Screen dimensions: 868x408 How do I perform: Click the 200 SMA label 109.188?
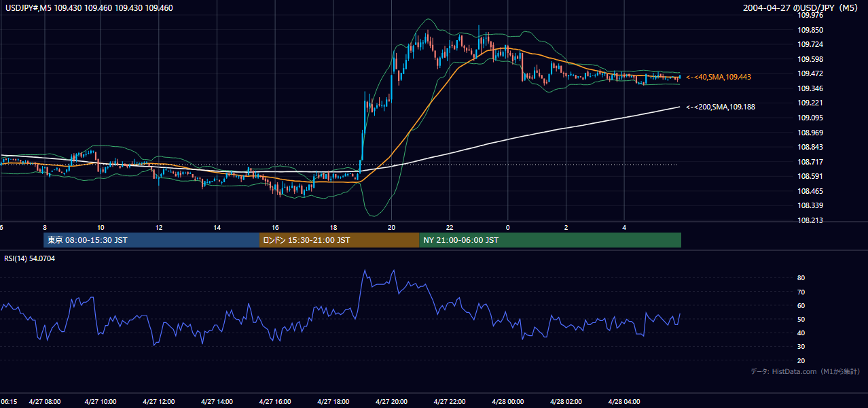coord(721,107)
